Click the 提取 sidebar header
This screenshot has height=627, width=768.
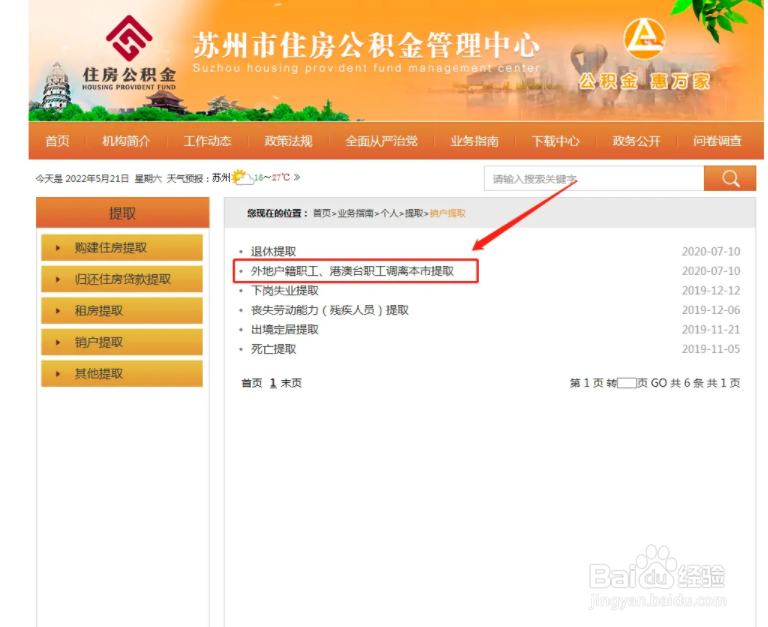[122, 213]
